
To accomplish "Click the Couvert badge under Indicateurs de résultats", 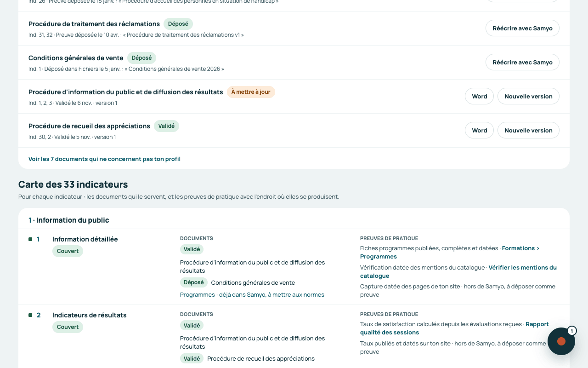I will pos(68,327).
